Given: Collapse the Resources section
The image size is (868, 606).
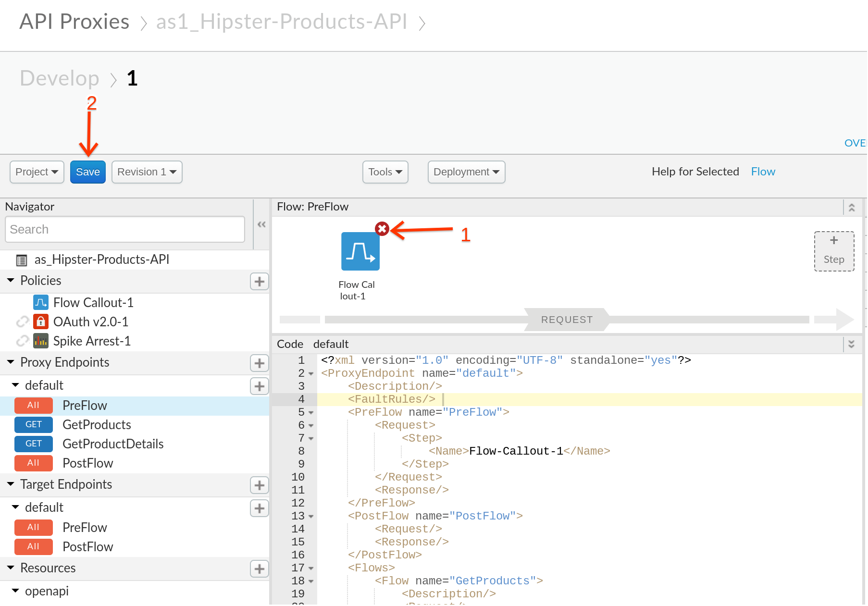Looking at the screenshot, I should point(11,568).
